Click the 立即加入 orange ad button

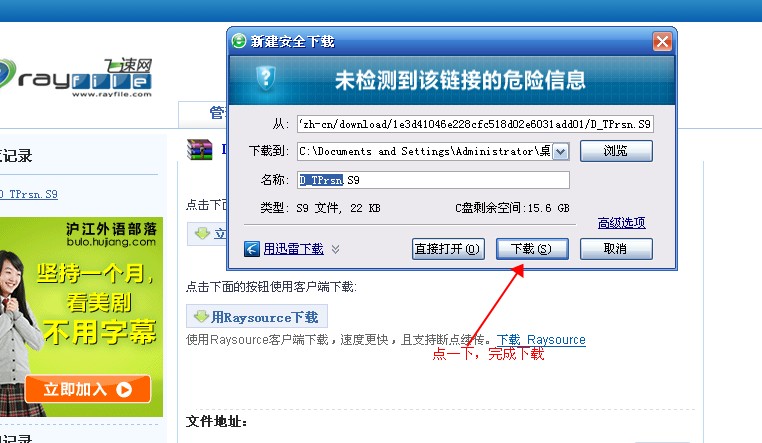tap(87, 389)
